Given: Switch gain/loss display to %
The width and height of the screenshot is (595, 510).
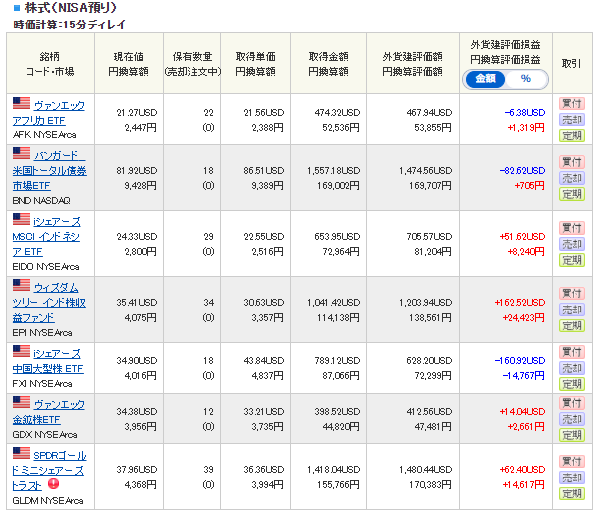Looking at the screenshot, I should (x=526, y=79).
